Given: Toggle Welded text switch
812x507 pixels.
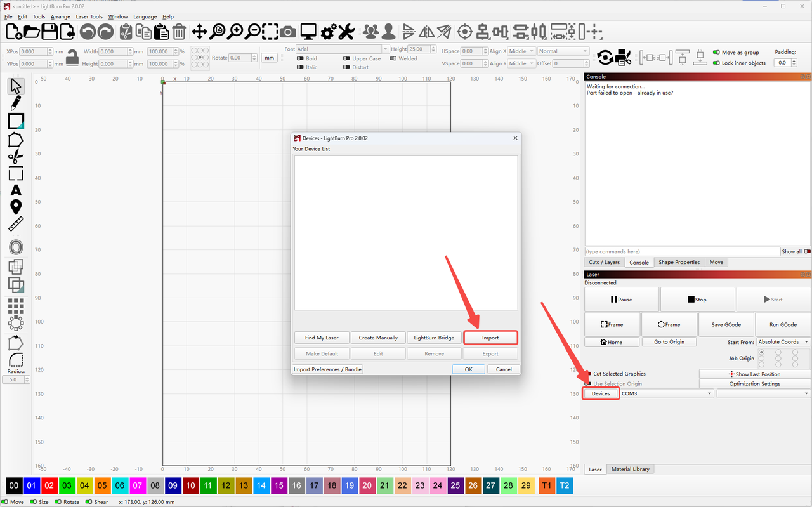Looking at the screenshot, I should pos(393,58).
